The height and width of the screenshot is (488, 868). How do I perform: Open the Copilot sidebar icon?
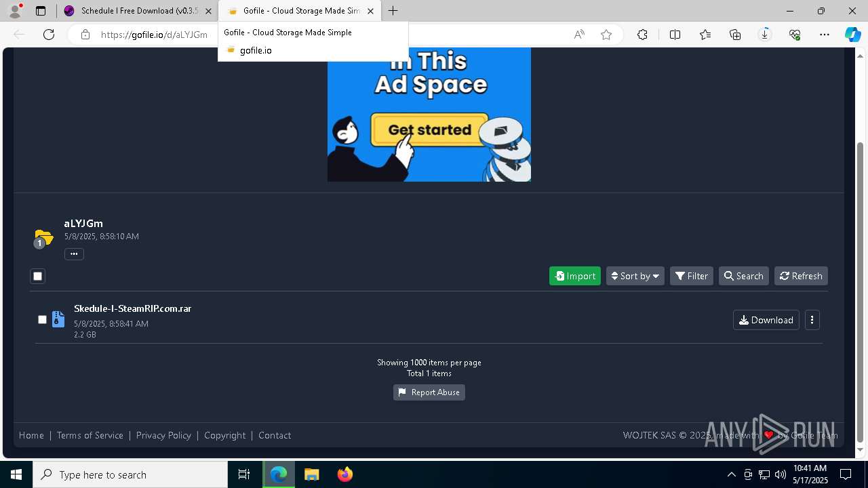click(852, 35)
